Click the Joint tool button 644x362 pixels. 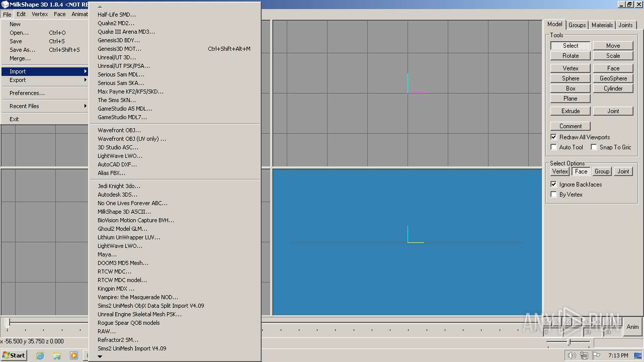click(x=613, y=111)
